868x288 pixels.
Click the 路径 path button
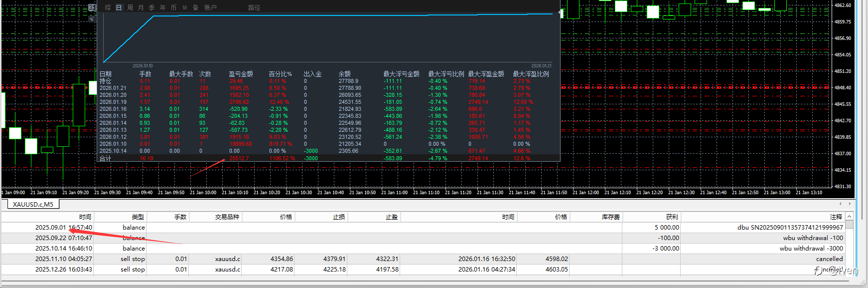[254, 7]
